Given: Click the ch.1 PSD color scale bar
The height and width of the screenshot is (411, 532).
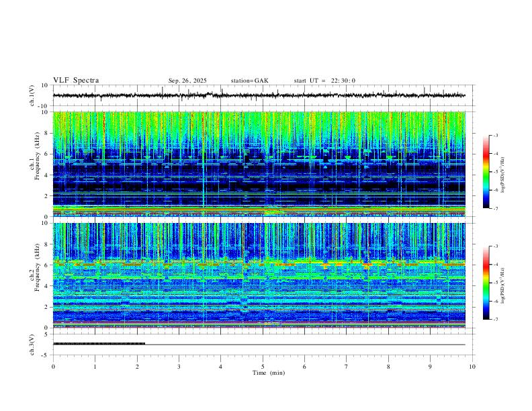Looking at the screenshot, I should pos(486,172).
